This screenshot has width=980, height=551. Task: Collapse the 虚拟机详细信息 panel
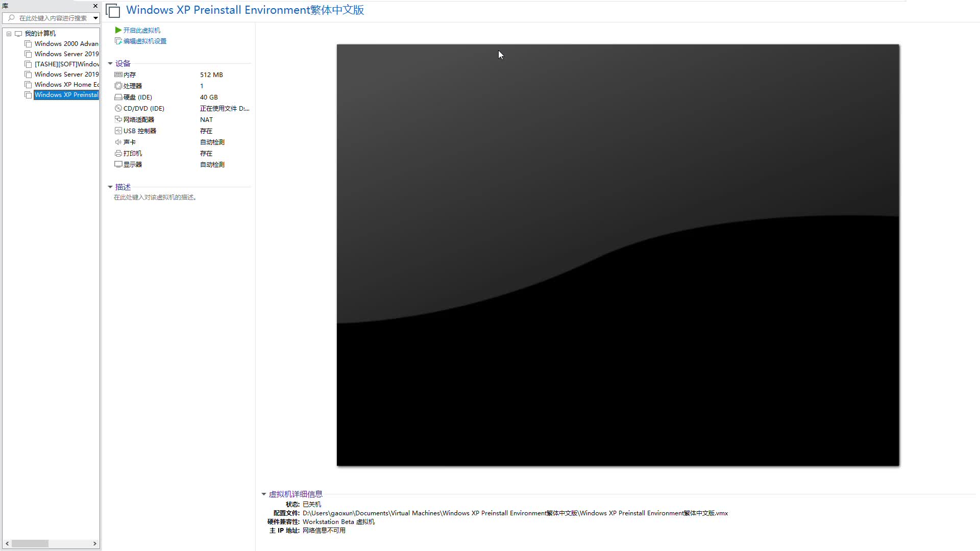[264, 494]
